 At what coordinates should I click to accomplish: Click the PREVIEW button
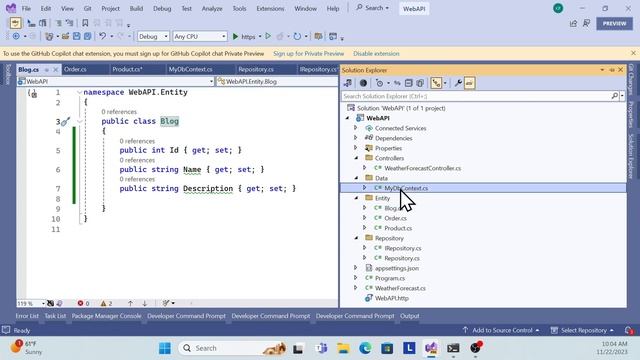click(x=614, y=24)
